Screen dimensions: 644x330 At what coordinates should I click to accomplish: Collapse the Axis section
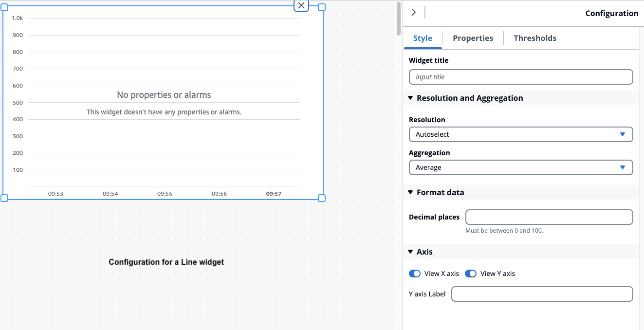pyautogui.click(x=411, y=252)
